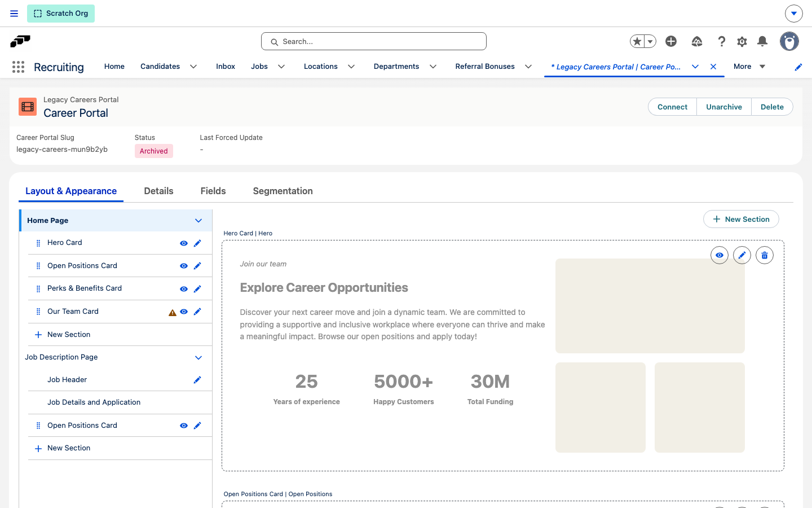Screen dimensions: 812x508
Task: Edit the Hero Card in sidebar
Action: click(x=197, y=243)
